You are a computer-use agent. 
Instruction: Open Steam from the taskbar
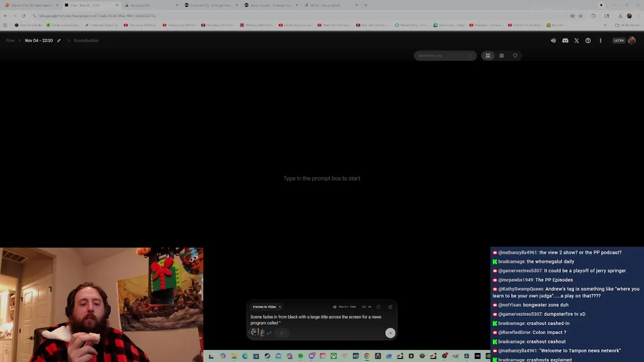(x=267, y=356)
